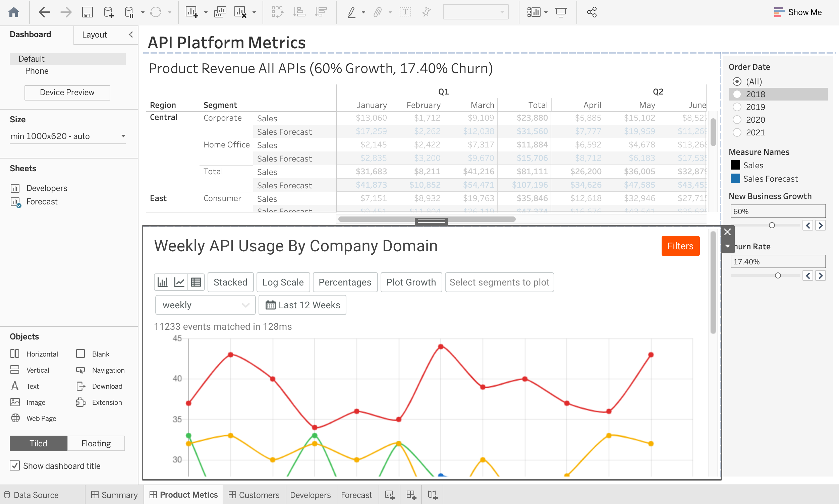The height and width of the screenshot is (504, 839).
Task: Click the pause auto updates data icon
Action: pos(129,12)
